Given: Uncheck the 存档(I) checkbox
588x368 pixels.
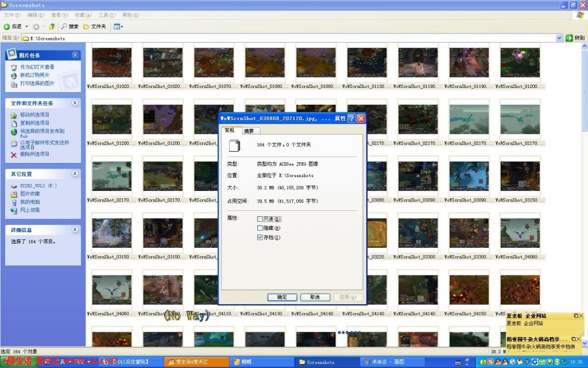Looking at the screenshot, I should (260, 237).
